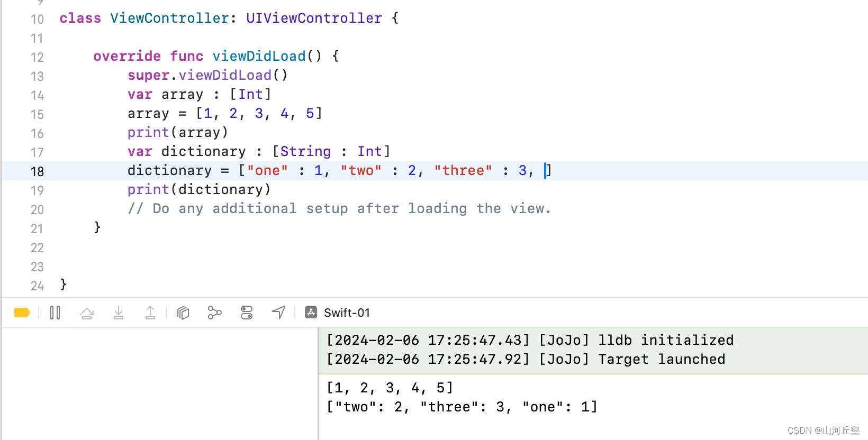Click the Simulate Location arrow icon
The height and width of the screenshot is (440, 868).
pyautogui.click(x=278, y=313)
